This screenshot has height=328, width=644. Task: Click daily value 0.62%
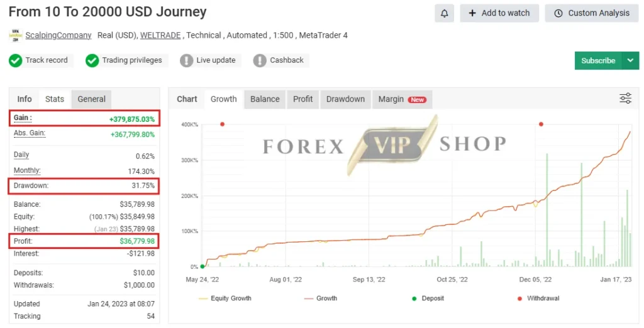(145, 156)
